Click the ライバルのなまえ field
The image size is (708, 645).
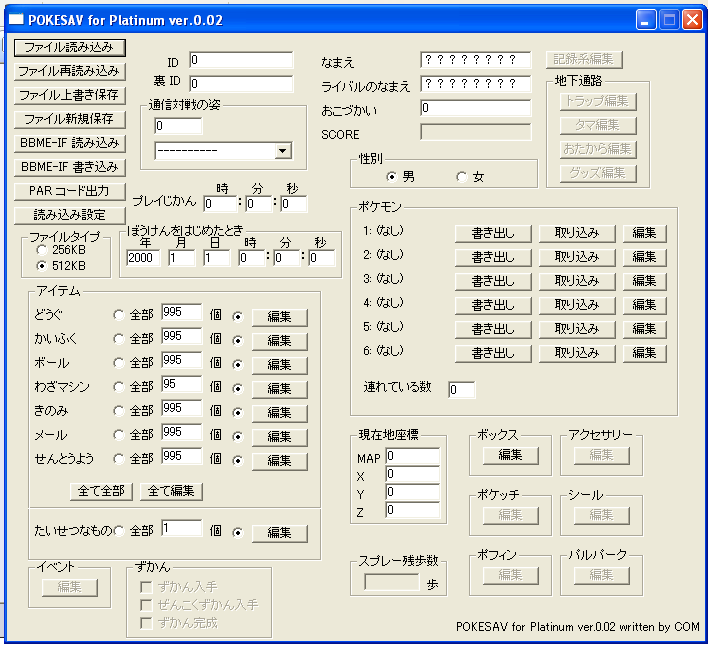pyautogui.click(x=475, y=84)
